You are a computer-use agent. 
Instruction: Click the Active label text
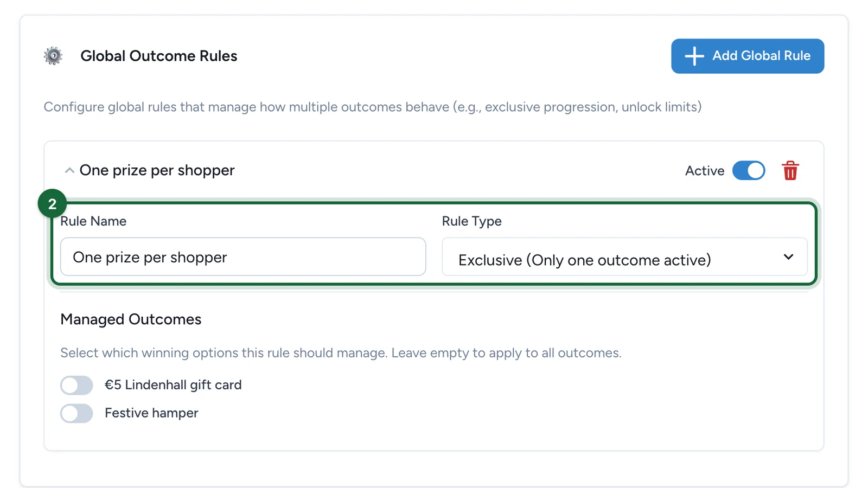[x=705, y=171]
